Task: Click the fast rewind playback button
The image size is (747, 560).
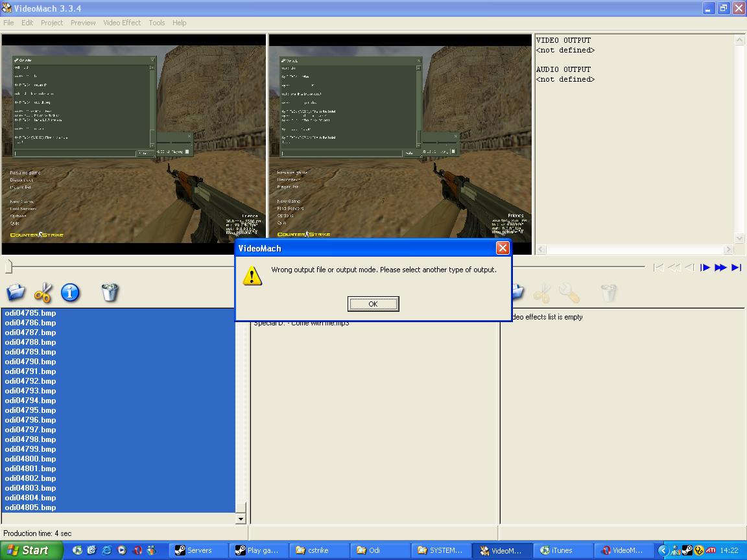Action: point(674,268)
